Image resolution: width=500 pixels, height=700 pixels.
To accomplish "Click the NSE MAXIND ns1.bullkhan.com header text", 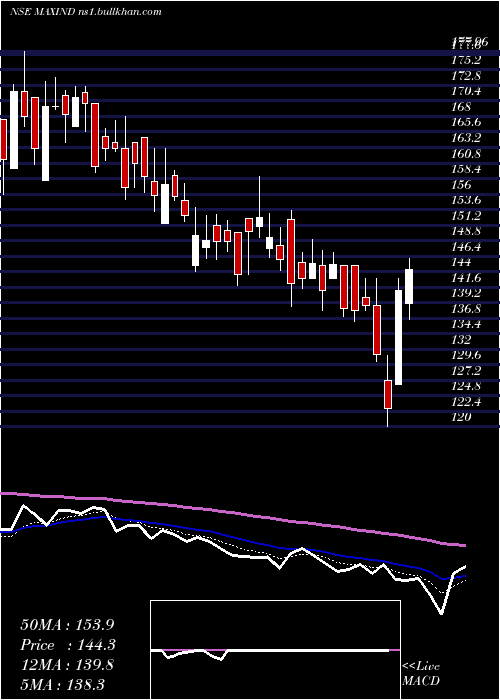I will point(85,12).
